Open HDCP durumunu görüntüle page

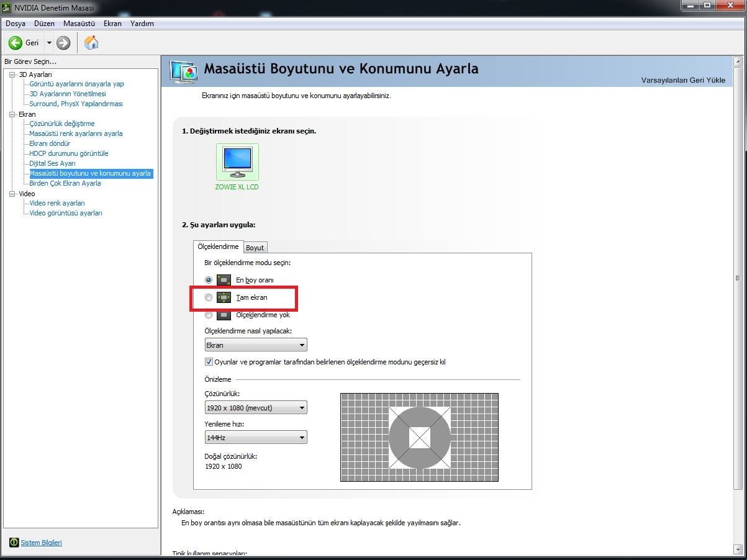point(69,153)
